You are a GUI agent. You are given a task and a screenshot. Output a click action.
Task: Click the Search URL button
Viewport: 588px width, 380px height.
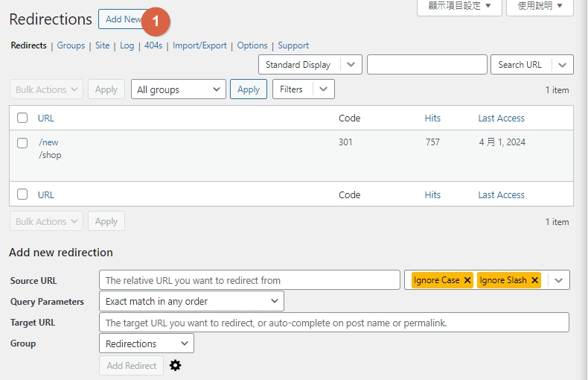click(x=520, y=65)
